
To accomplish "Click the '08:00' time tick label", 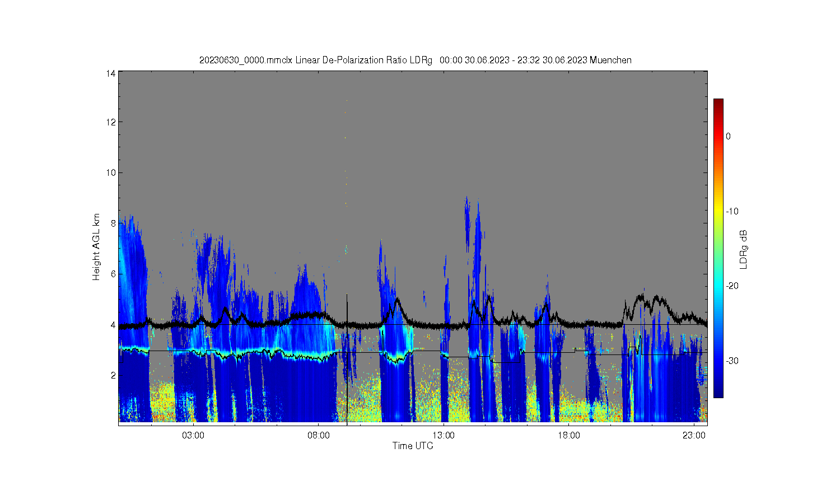I will click(319, 435).
